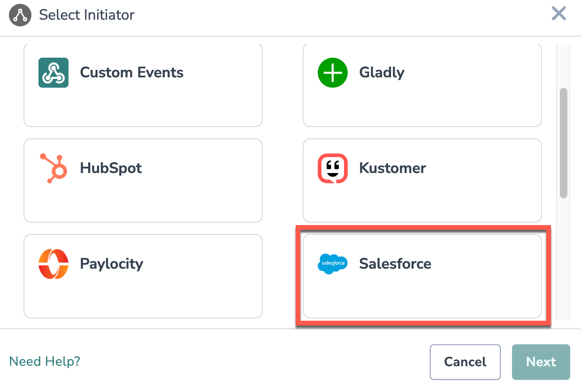Click the Paylocity orange ring logo
The image size is (581, 392).
click(54, 264)
